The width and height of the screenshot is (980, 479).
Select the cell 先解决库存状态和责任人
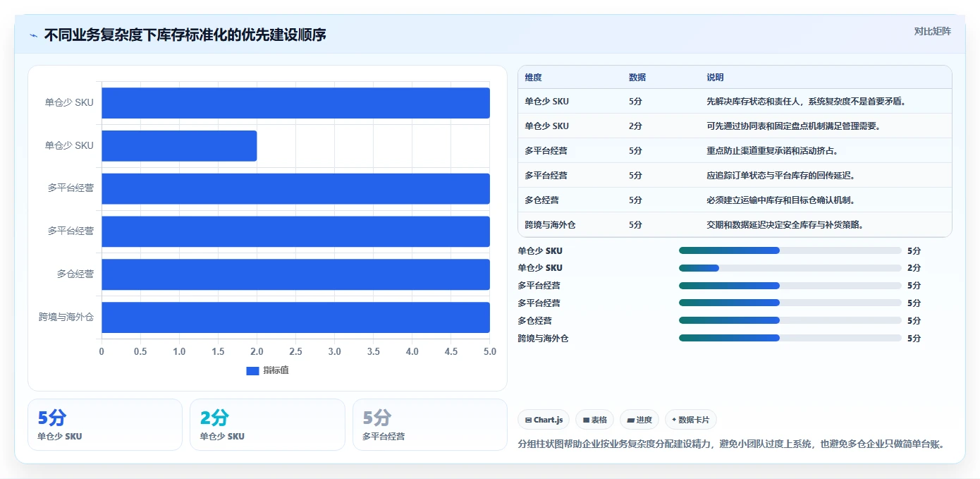tap(806, 102)
